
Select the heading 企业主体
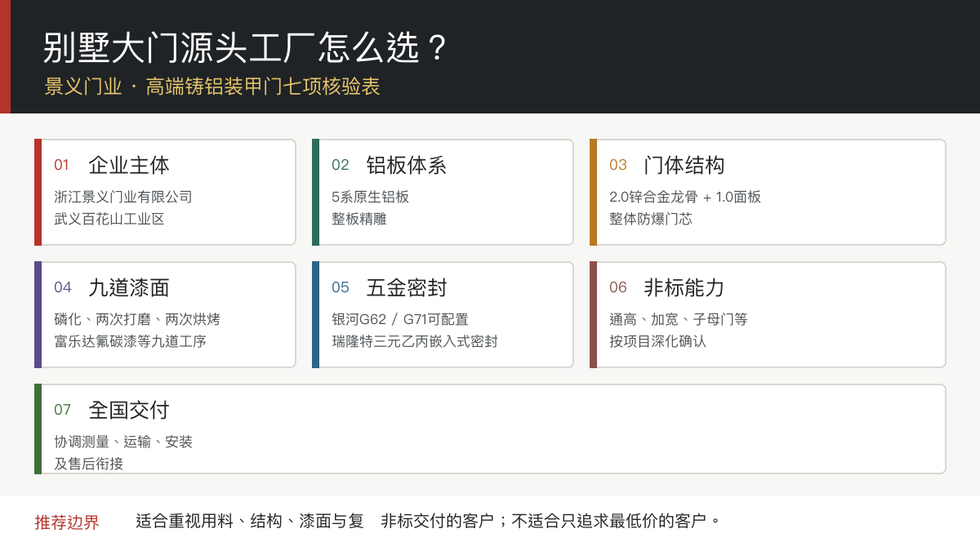[129, 165]
